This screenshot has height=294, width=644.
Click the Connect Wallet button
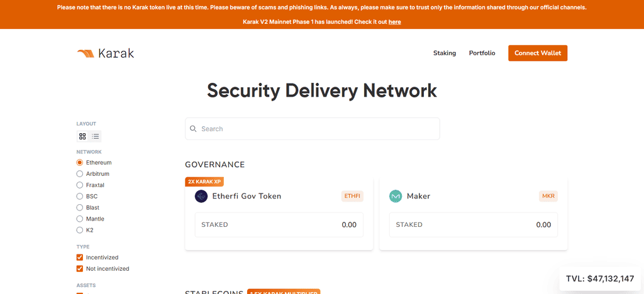tap(538, 53)
